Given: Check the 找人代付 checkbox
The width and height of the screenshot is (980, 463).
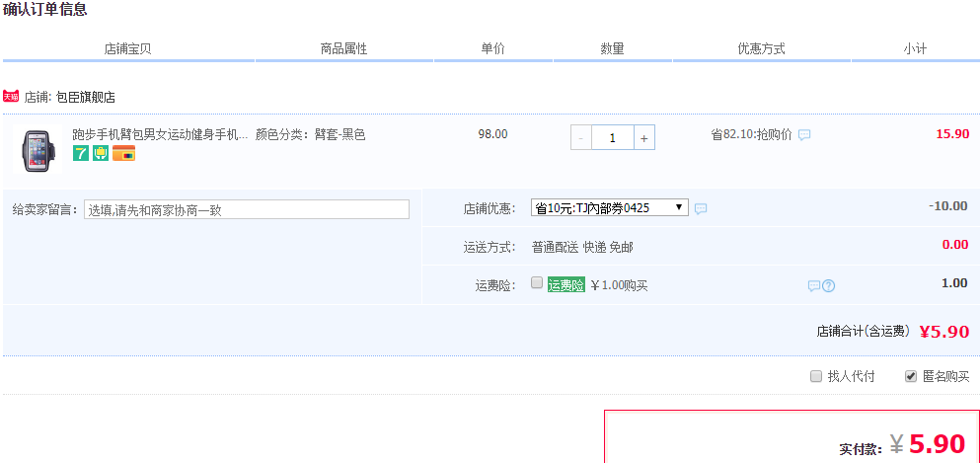Looking at the screenshot, I should tap(815, 376).
